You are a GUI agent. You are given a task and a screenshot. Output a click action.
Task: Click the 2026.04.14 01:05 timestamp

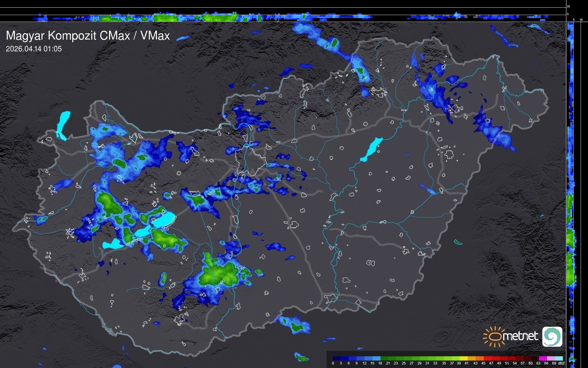tap(34, 49)
